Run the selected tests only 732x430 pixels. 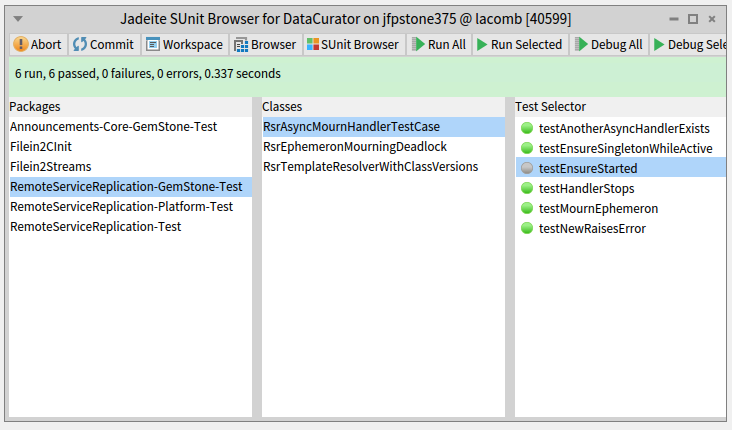click(519, 44)
